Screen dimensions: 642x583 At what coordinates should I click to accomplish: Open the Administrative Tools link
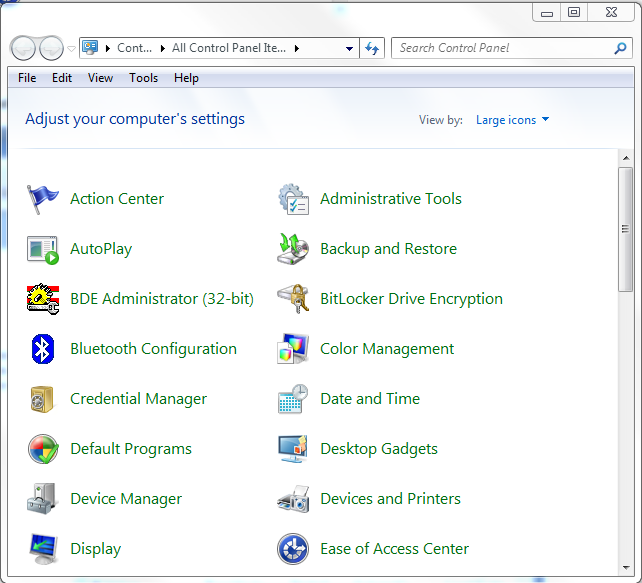click(x=390, y=199)
